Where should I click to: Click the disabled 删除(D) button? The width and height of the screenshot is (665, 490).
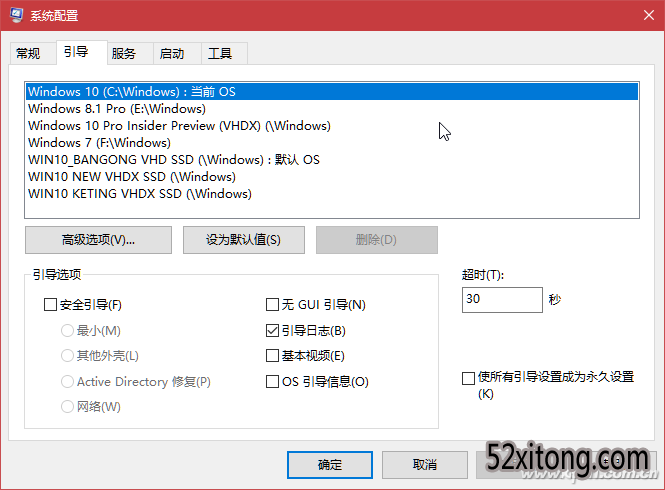377,240
